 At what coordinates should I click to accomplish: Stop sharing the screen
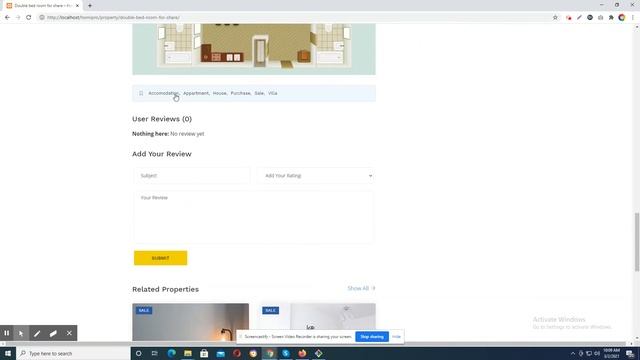pyautogui.click(x=372, y=337)
